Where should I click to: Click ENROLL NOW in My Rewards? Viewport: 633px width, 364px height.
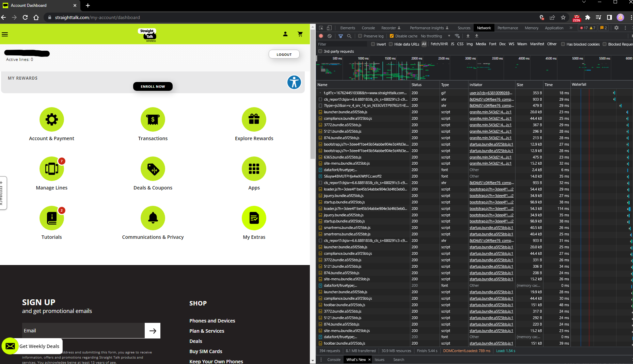point(153,86)
